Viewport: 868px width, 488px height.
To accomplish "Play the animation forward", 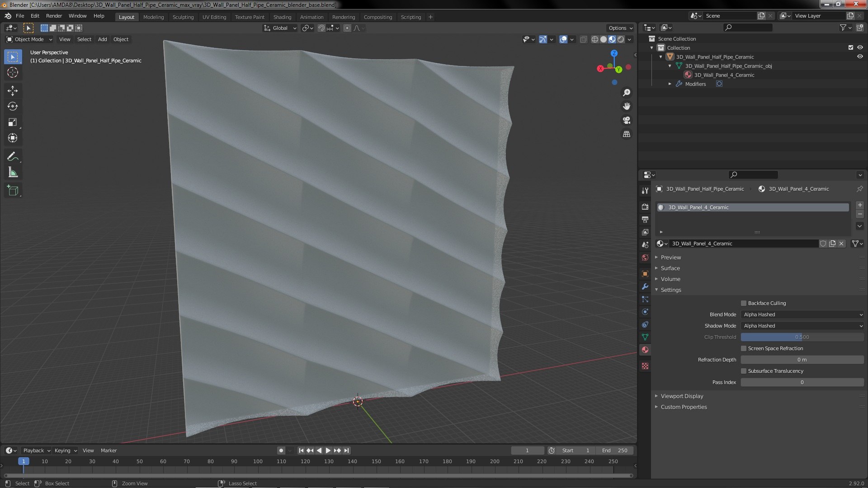I will (x=328, y=450).
